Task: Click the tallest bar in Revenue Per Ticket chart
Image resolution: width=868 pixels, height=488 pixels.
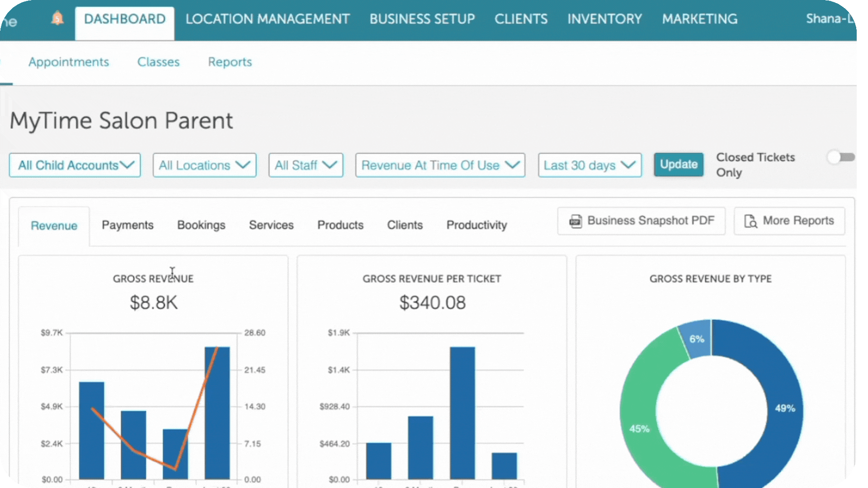Action: click(x=462, y=413)
